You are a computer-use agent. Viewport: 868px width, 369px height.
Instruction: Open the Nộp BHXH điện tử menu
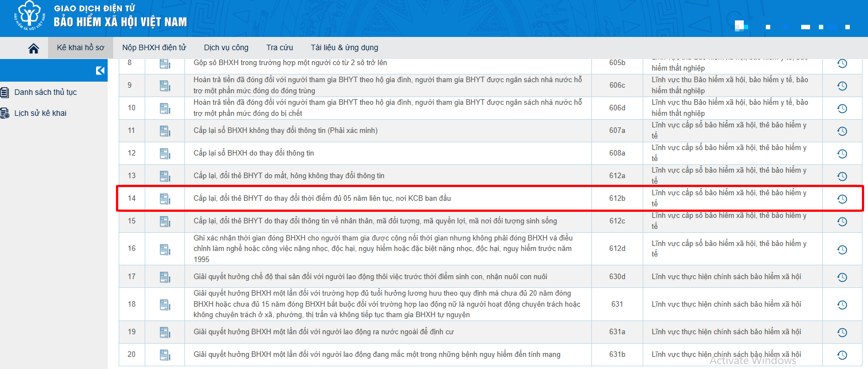tap(154, 48)
